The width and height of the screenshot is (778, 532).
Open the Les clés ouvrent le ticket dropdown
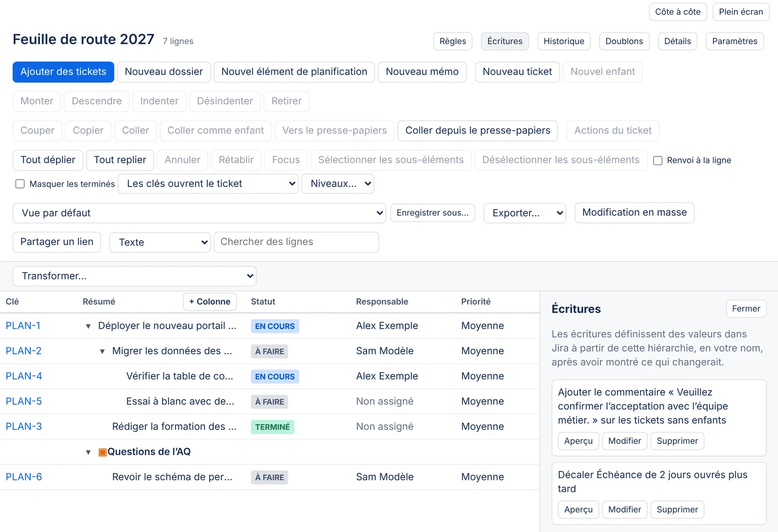[x=208, y=184]
